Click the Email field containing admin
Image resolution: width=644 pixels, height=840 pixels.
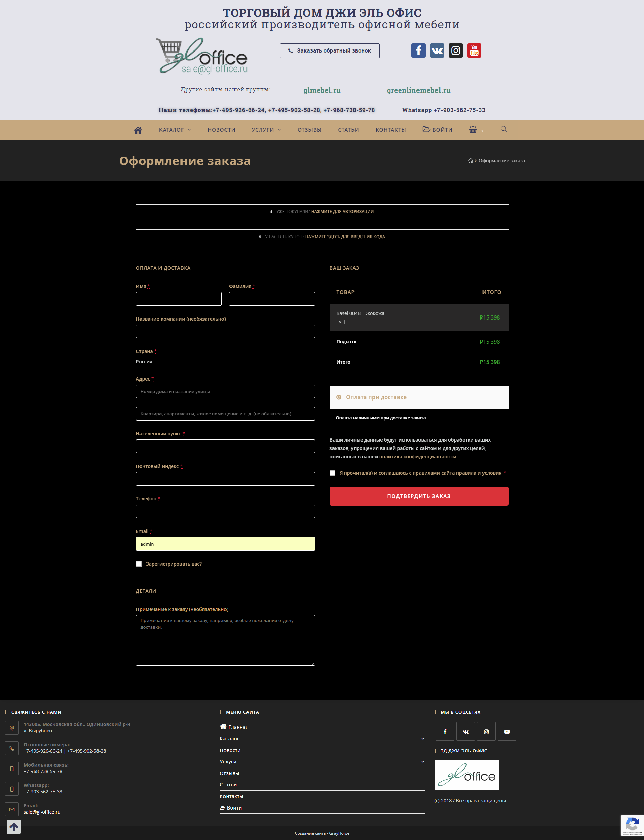[x=226, y=544]
